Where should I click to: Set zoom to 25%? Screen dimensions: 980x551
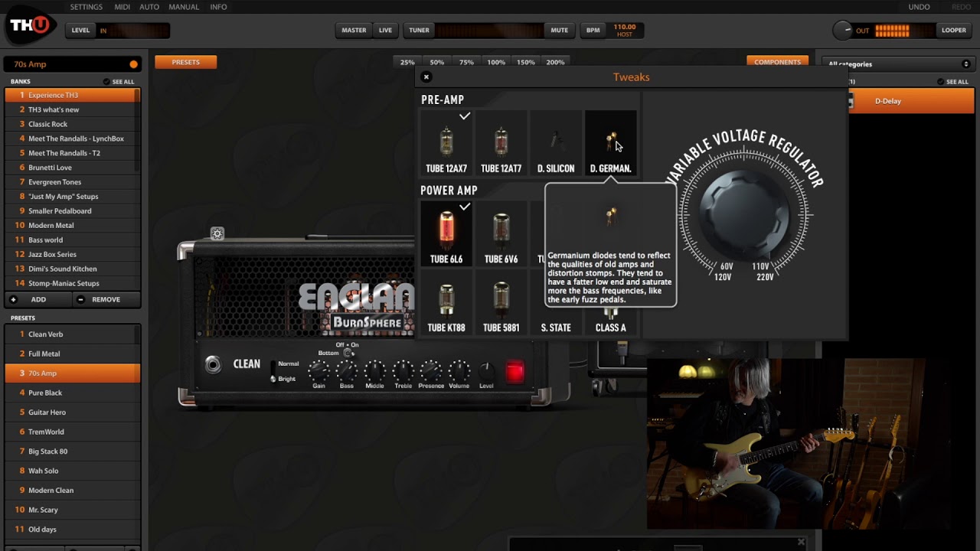point(407,62)
